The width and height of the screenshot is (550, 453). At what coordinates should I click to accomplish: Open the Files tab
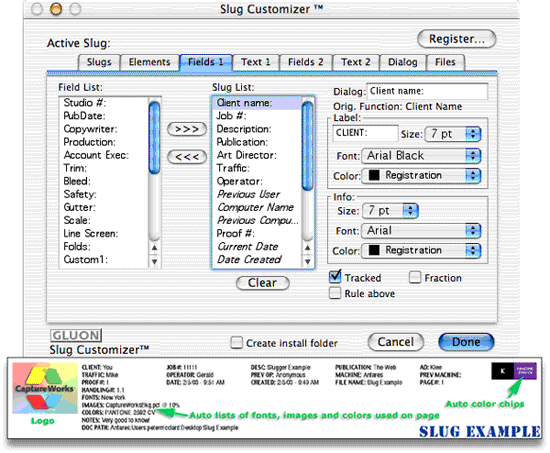click(445, 62)
